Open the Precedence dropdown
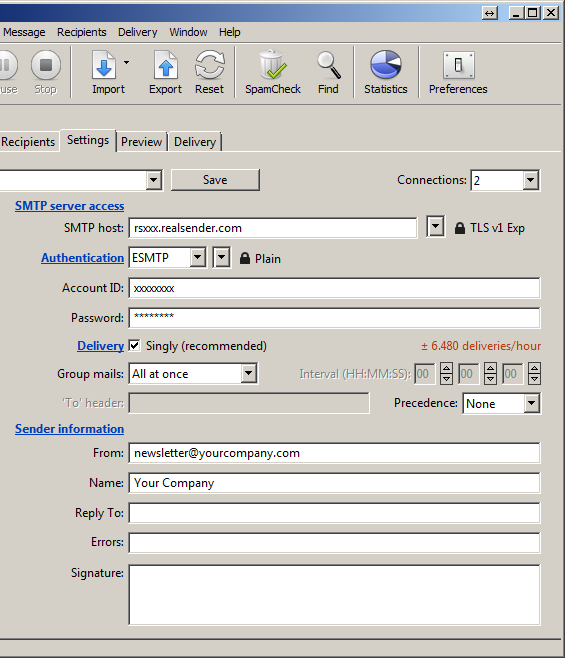Image resolution: width=565 pixels, height=658 pixels. 531,403
